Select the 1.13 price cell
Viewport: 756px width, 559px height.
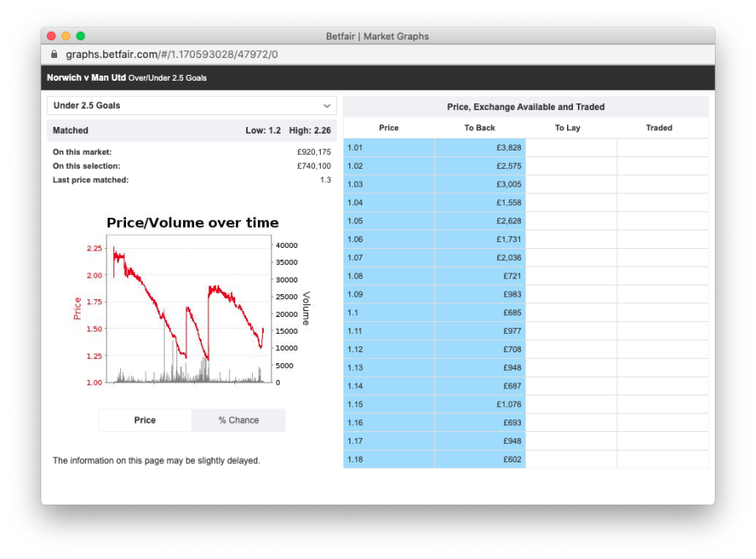click(x=389, y=367)
